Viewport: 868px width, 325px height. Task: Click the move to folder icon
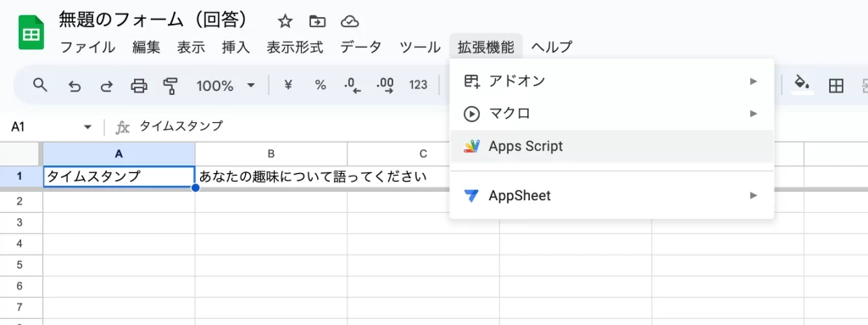pyautogui.click(x=317, y=21)
